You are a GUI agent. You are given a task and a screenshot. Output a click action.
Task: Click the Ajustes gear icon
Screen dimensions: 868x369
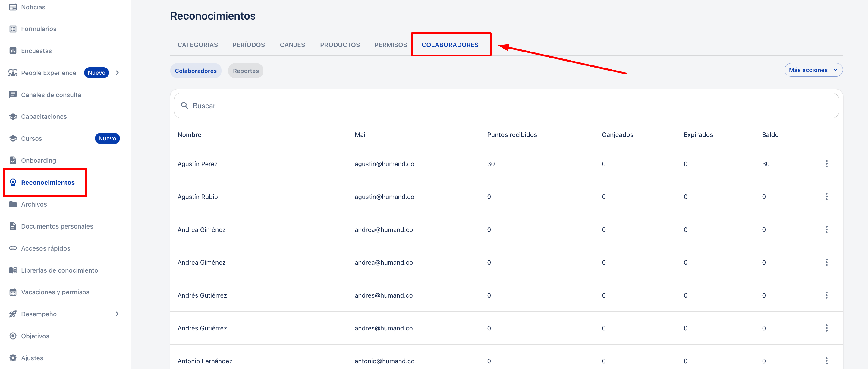(x=13, y=358)
